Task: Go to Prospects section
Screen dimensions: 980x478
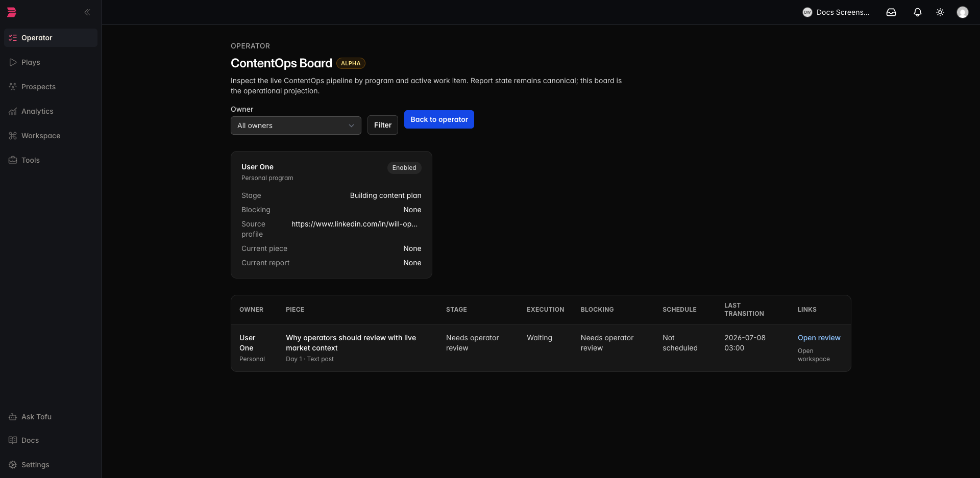Action: coord(51,87)
